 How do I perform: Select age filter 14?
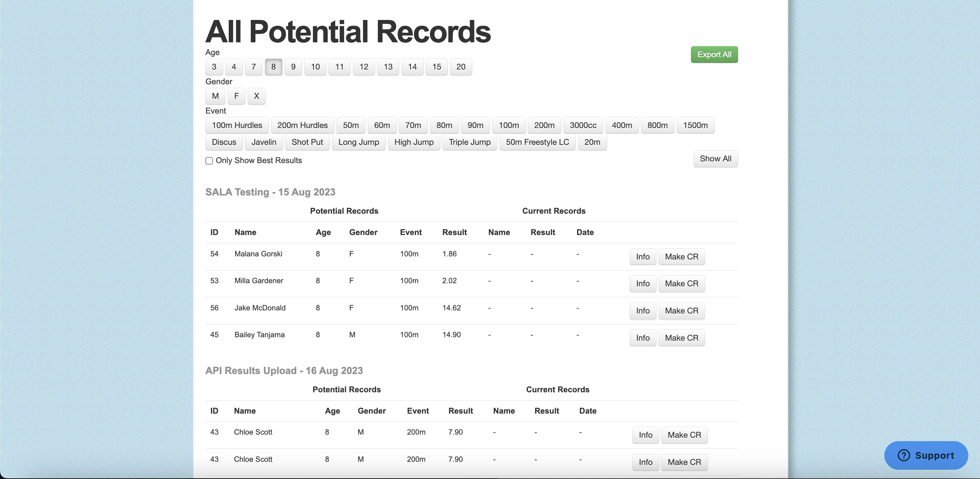pos(412,67)
